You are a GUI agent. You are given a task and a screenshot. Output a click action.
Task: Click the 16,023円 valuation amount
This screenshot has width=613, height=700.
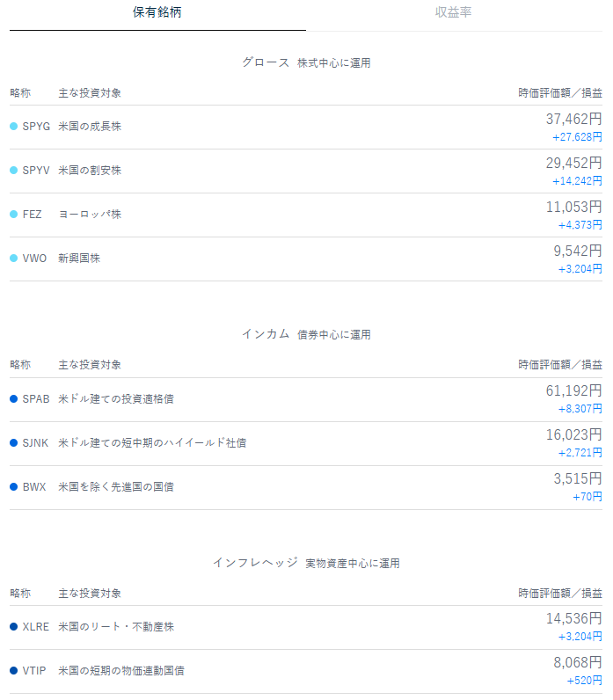click(x=573, y=434)
